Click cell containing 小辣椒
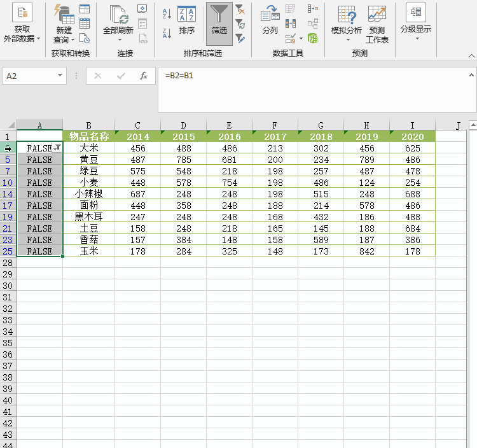 pos(89,194)
